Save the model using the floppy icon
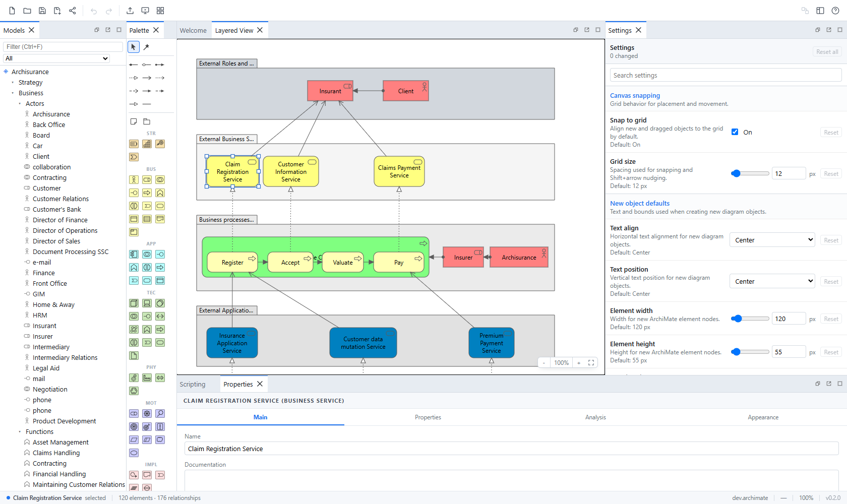 tap(42, 11)
